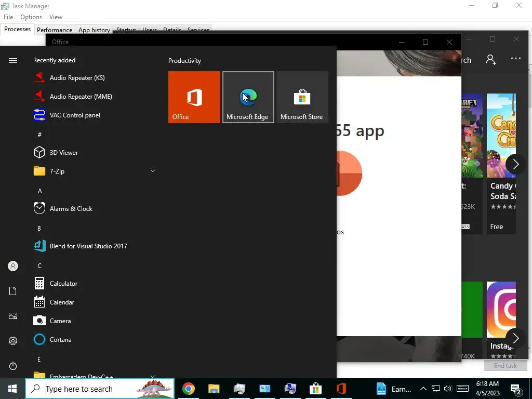Image resolution: width=532 pixels, height=399 pixels.
Task: Click the Recently added heading
Action: pyautogui.click(x=54, y=60)
